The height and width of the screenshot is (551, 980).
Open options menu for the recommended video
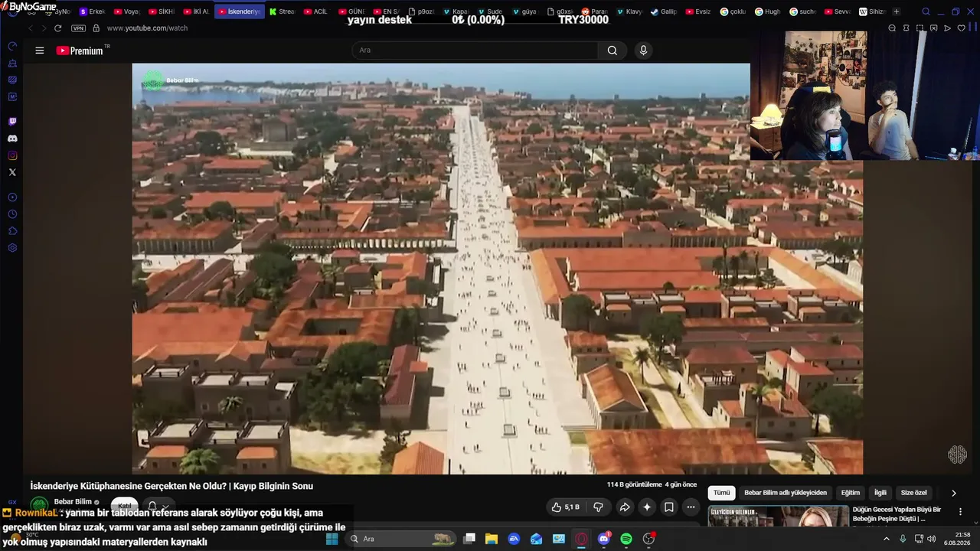tap(960, 512)
